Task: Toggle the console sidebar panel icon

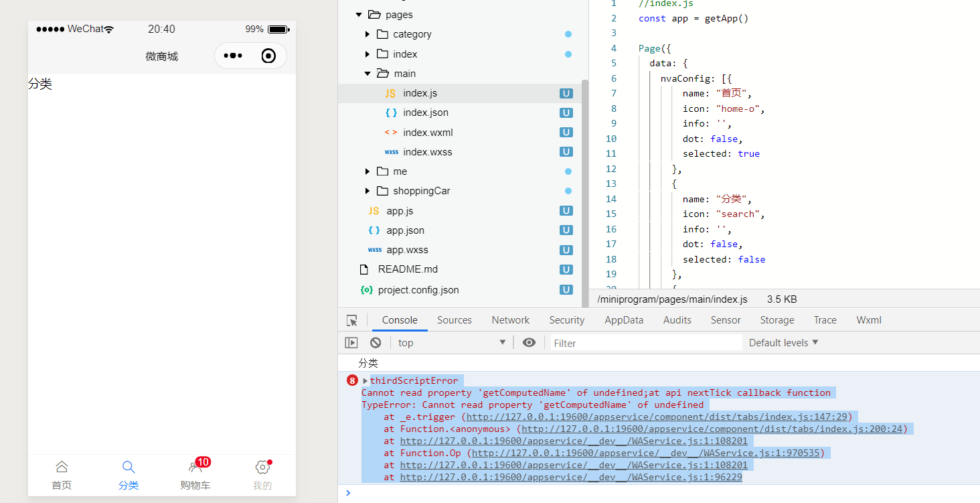Action: click(x=351, y=342)
